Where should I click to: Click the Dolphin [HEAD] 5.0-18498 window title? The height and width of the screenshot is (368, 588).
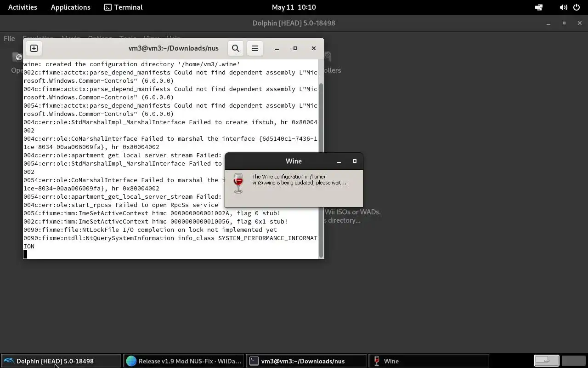(294, 23)
